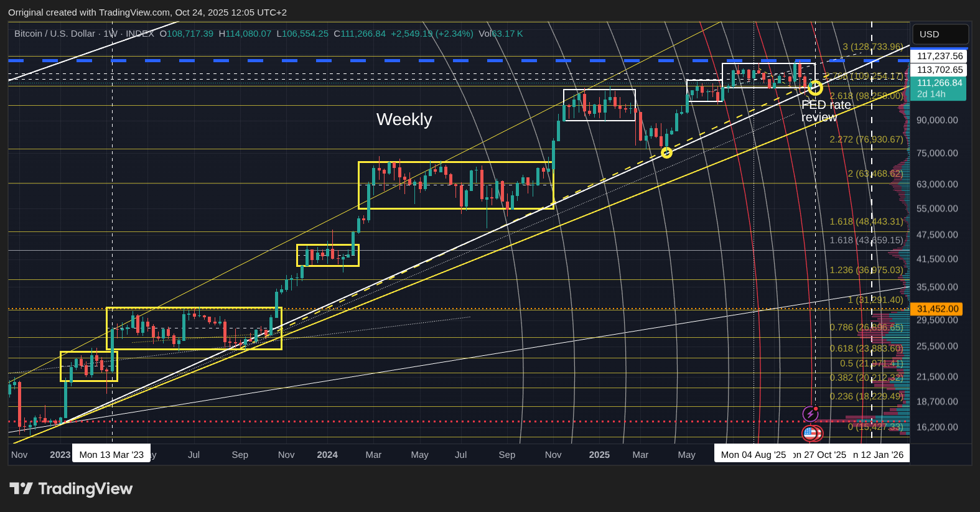Viewport: 980px width, 512px height.
Task: Click the change value +2,549.19 (+2.34%)
Action: point(432,34)
